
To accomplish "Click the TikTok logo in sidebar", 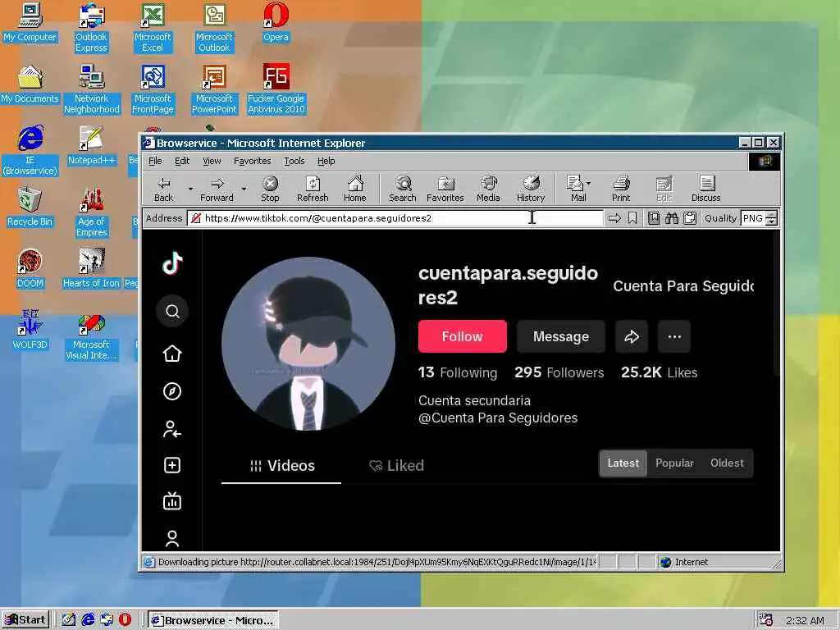I will pos(172,263).
